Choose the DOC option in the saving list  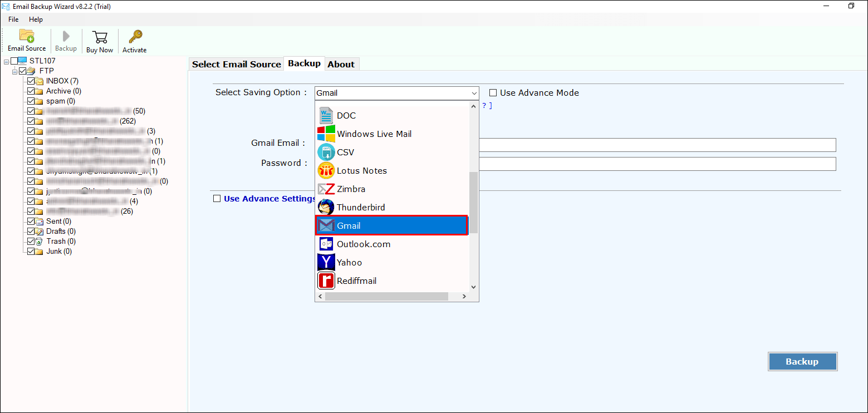[392, 116]
